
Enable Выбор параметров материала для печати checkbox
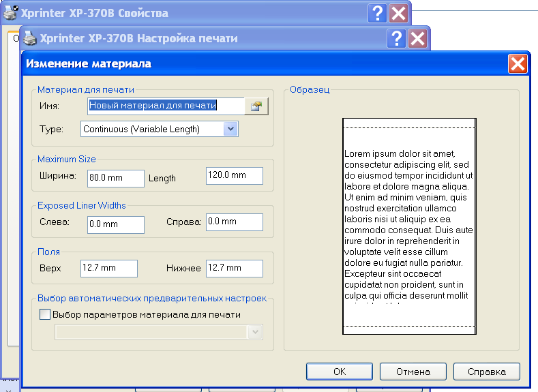(46, 314)
